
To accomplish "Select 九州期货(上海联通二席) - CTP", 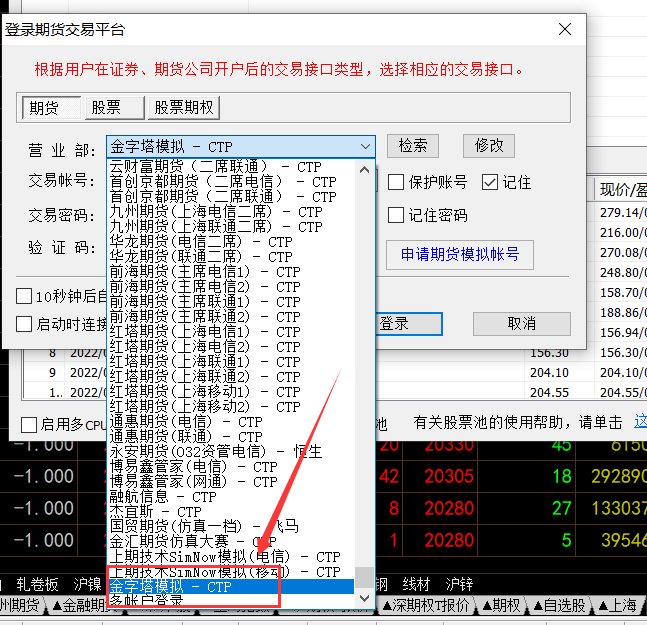I will pyautogui.click(x=230, y=226).
